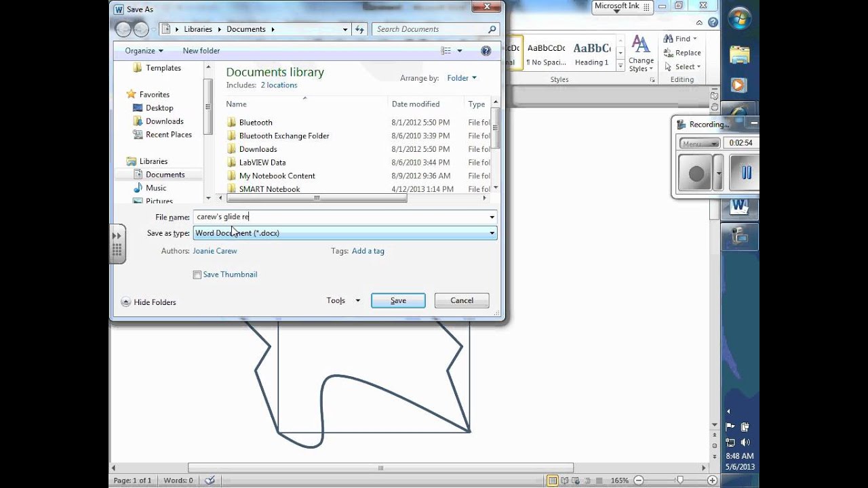This screenshot has height=488, width=868.
Task: Click the file list horizontal scrollbar
Action: pyautogui.click(x=316, y=199)
